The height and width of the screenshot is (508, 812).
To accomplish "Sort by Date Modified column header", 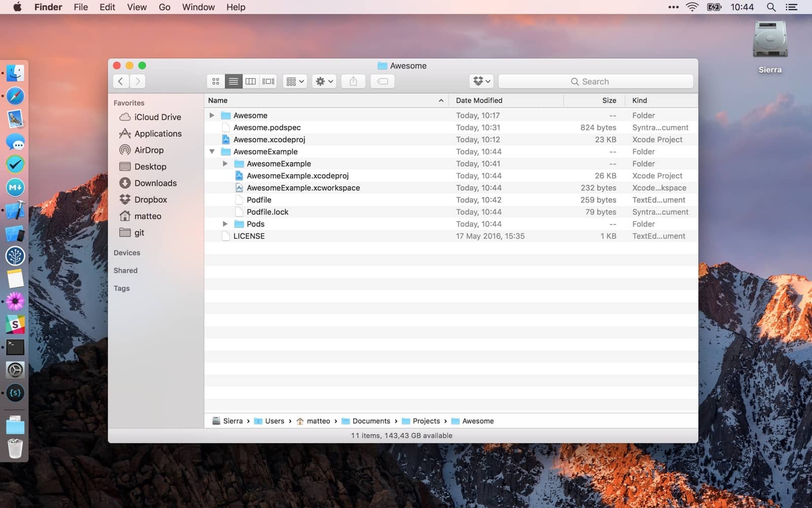I will coord(479,101).
